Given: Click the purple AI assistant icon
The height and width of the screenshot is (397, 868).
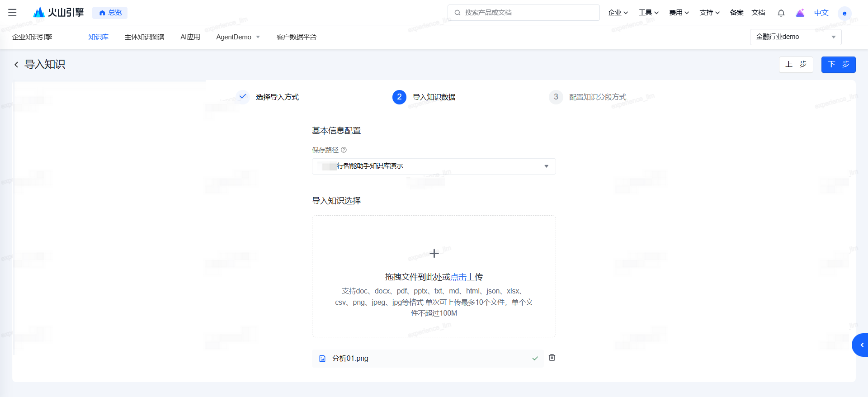Looking at the screenshot, I should 800,13.
